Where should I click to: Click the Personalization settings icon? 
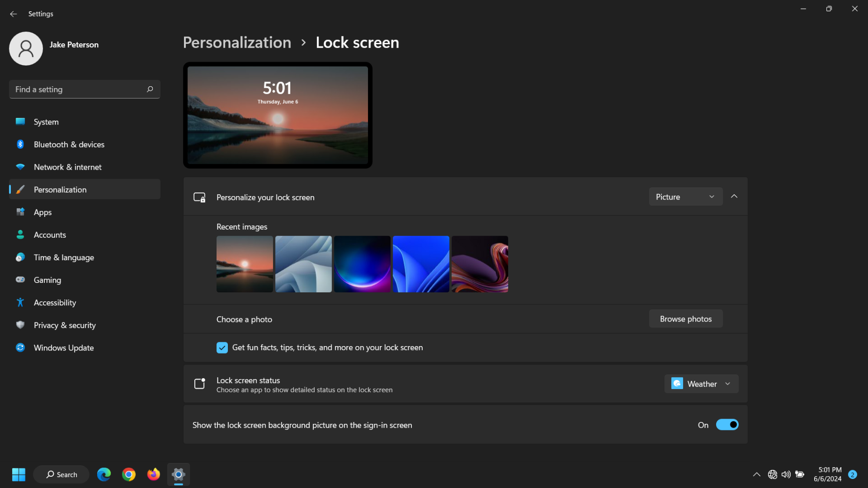(21, 189)
